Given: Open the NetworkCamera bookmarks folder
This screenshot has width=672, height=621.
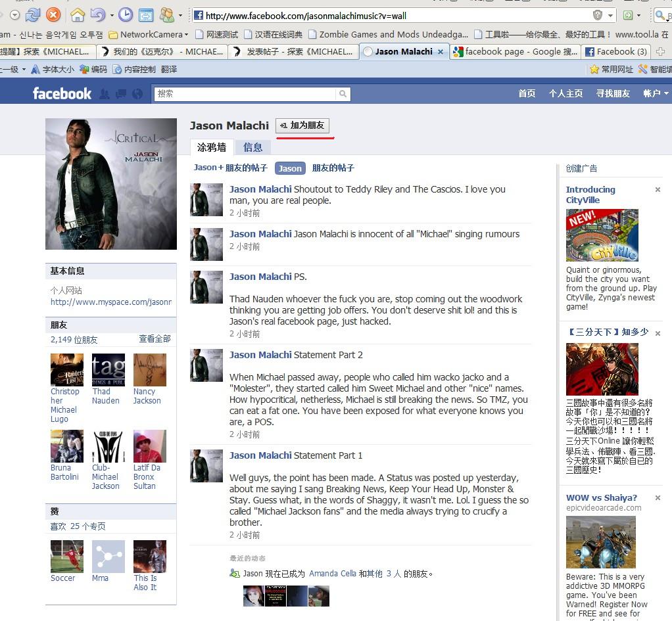Looking at the screenshot, I should [x=149, y=34].
